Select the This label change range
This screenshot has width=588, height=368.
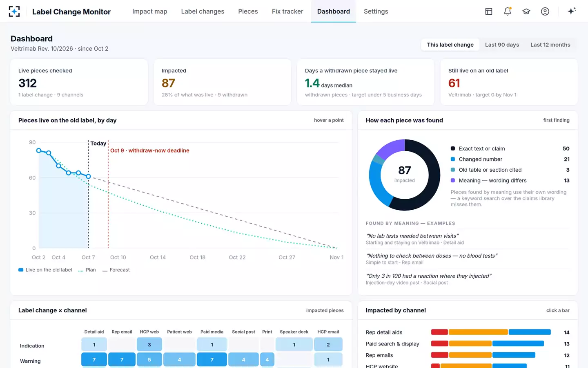pos(450,45)
